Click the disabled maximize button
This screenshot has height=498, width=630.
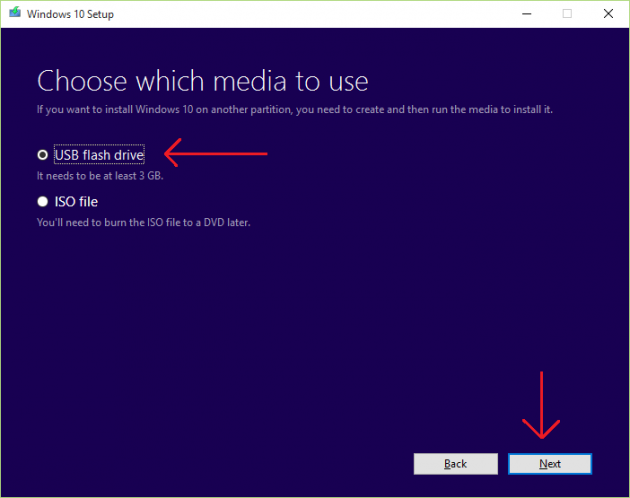[567, 14]
